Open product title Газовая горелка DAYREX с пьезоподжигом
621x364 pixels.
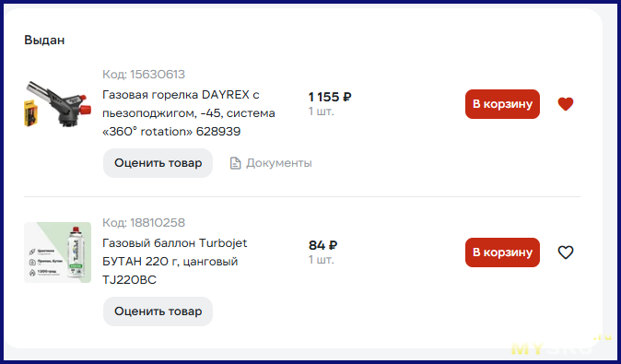pyautogui.click(x=189, y=112)
